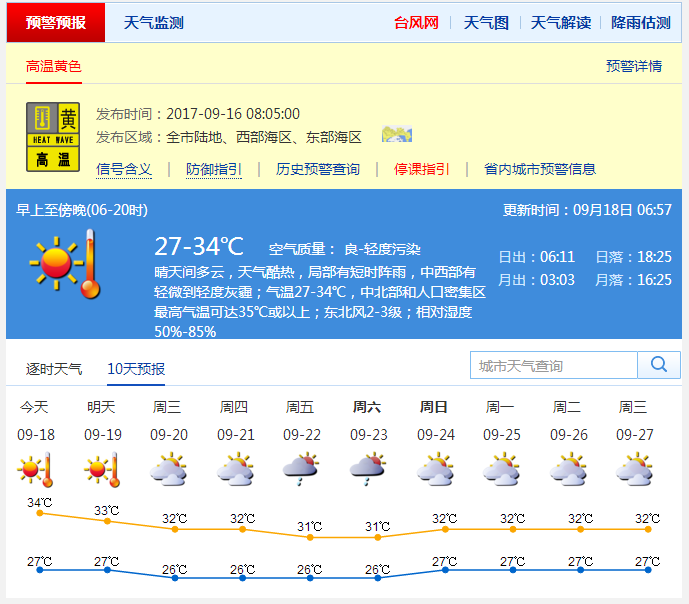Viewport: 689px width, 604px height.
Task: Click the 发布时间 2017-09-16 08:05:00 text
Action: [198, 114]
